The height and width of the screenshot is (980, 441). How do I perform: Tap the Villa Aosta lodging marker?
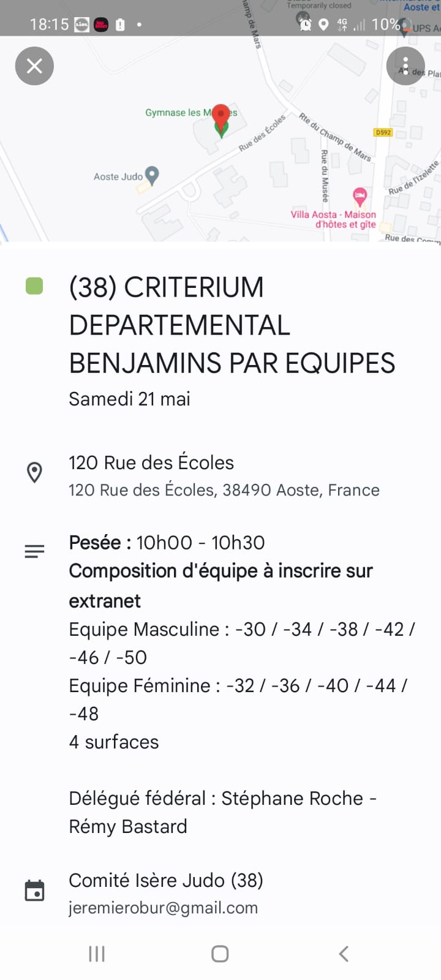(x=360, y=197)
